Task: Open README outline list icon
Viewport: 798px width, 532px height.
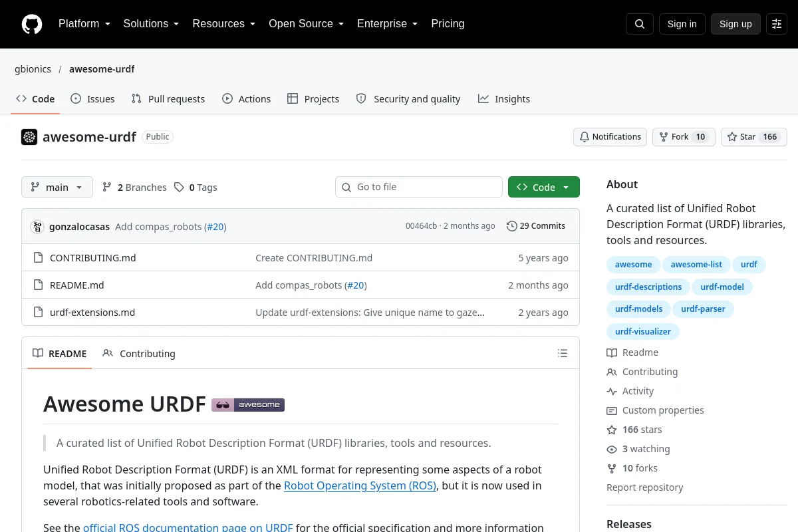Action: click(x=563, y=353)
